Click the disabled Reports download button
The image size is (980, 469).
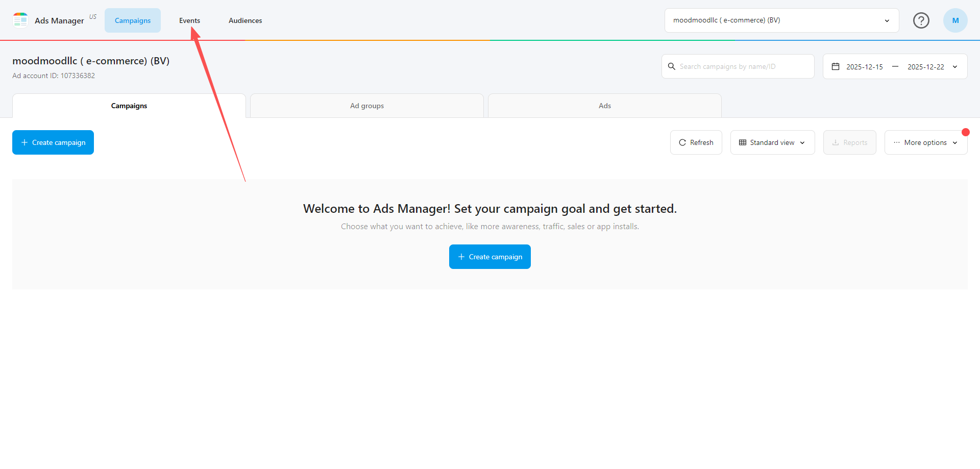click(849, 142)
